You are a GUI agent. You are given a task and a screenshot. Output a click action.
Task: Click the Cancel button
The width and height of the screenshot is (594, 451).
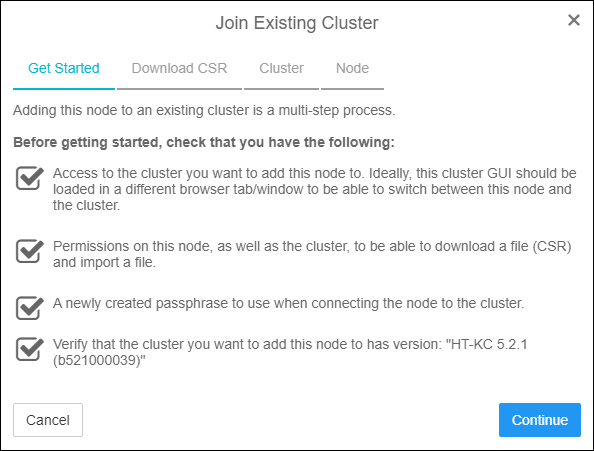pyautogui.click(x=48, y=420)
